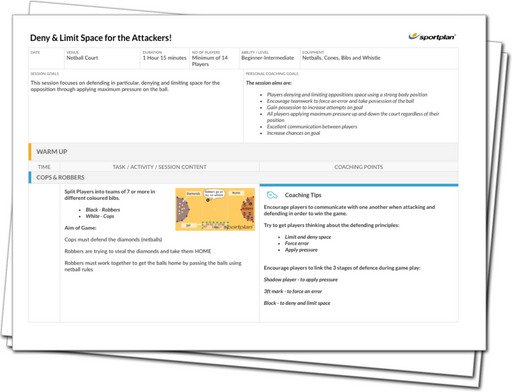Screen dimensions: 512x392
Task: Click the bullet 'White - Cops'
Action: (x=100, y=216)
